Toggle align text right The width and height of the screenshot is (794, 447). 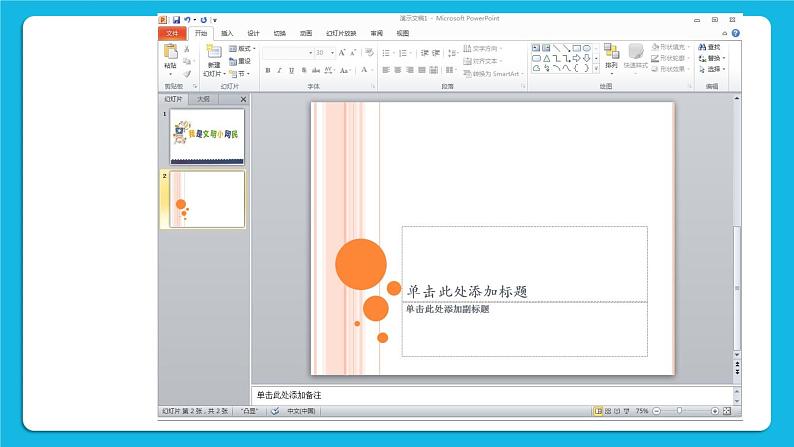click(410, 70)
